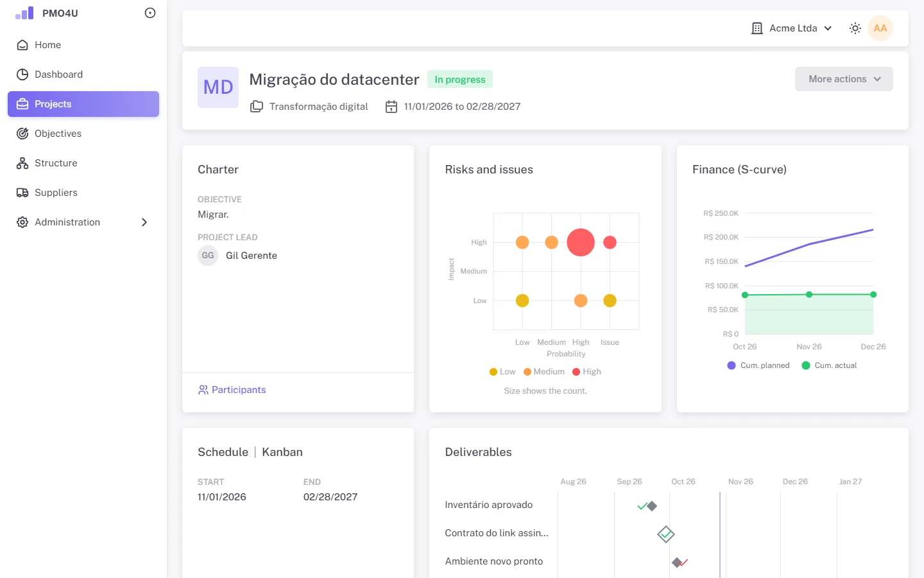The height and width of the screenshot is (578, 924).
Task: Open the Home page
Action: coord(83,45)
